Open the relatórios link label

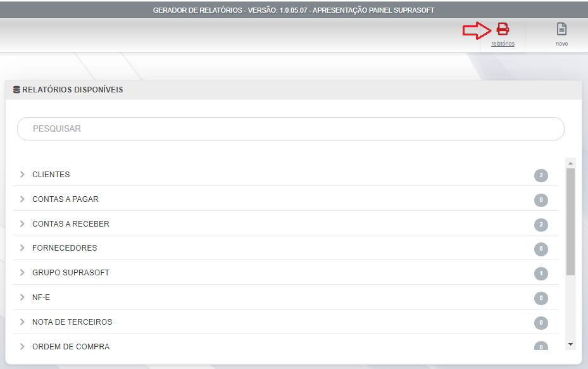tap(503, 44)
